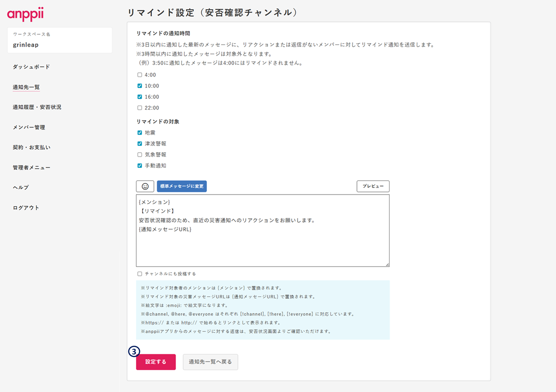Select 契約・お支払い menu item
This screenshot has width=556, height=392.
(31, 147)
